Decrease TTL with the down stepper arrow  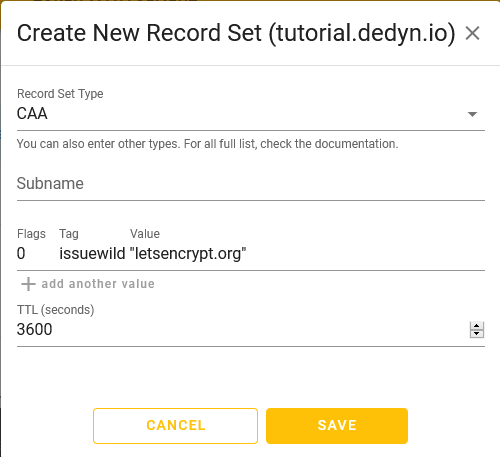click(x=477, y=334)
